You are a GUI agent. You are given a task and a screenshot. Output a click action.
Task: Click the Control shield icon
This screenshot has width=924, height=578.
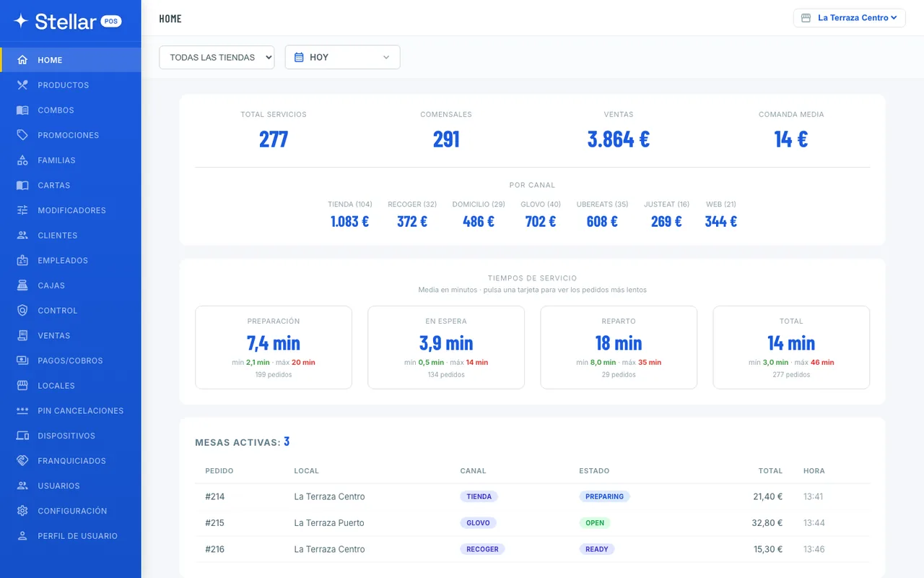(x=22, y=311)
